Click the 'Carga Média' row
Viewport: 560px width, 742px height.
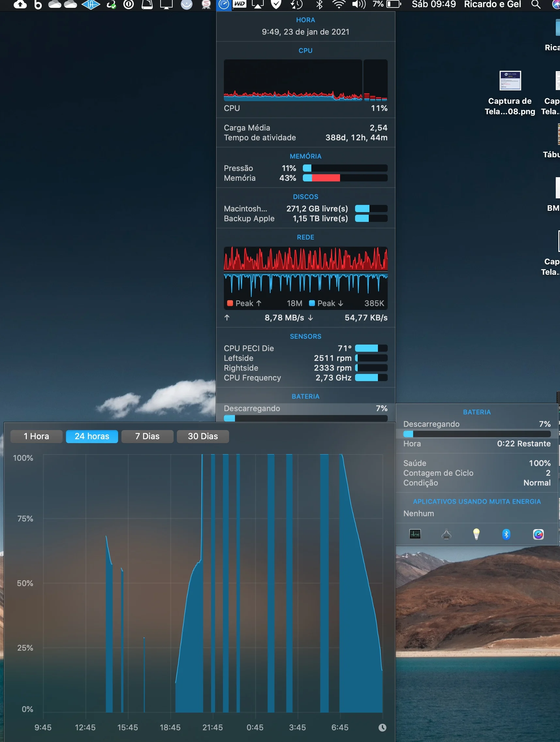tap(305, 128)
